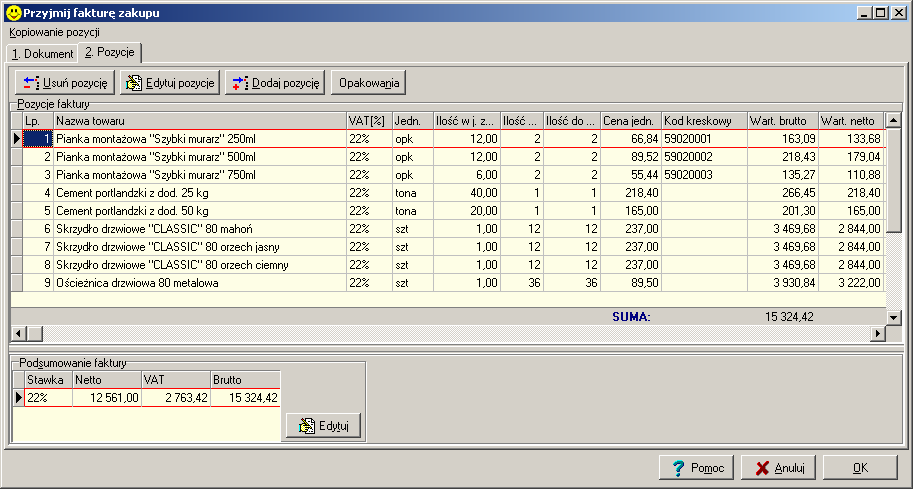
Task: Click the vertical scrollbar up arrow
Action: pyautogui.click(x=894, y=121)
